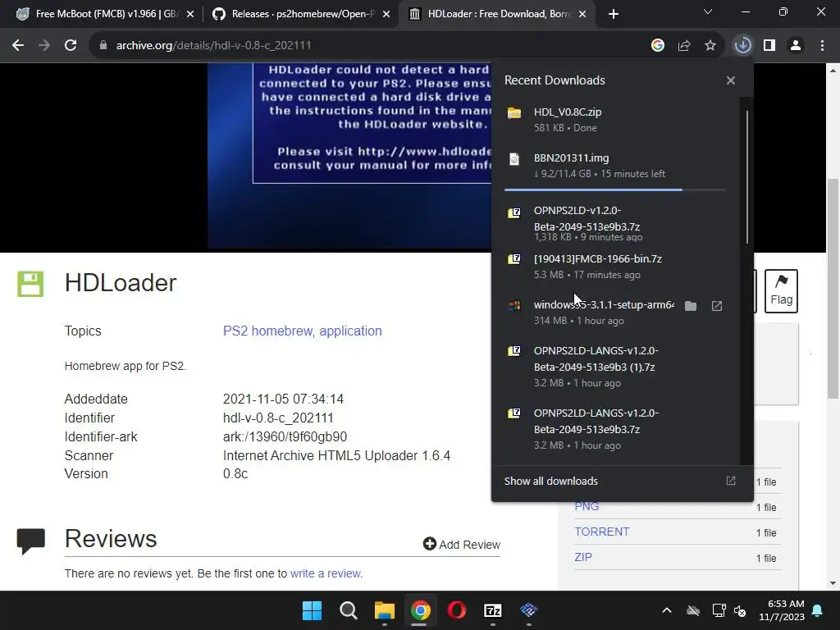
Task: Open HDL_V0.8C.zip from downloads
Action: pos(614,120)
